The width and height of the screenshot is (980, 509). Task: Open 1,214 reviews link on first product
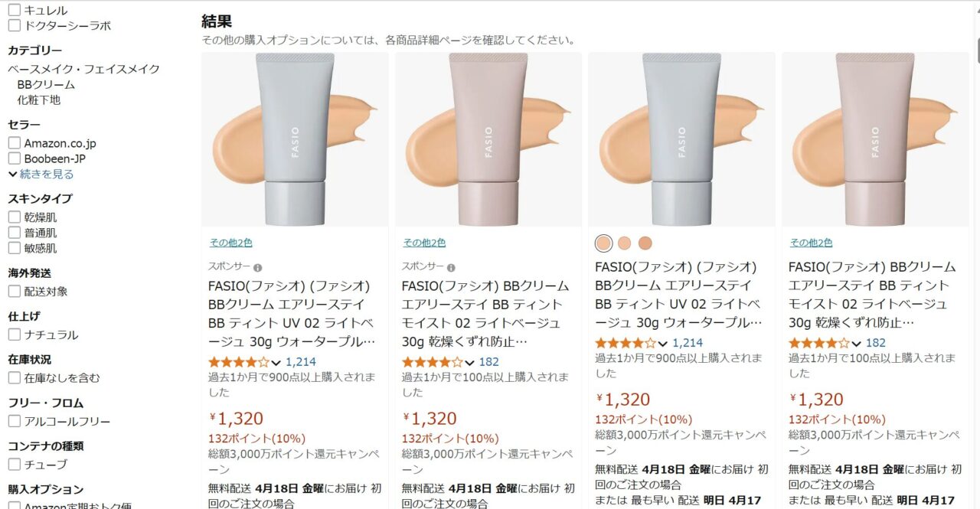(301, 362)
